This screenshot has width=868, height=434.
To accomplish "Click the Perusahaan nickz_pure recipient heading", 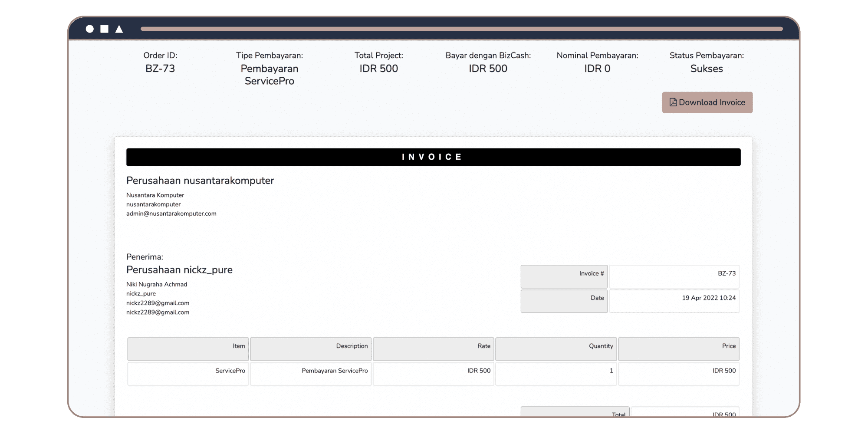I will 179,270.
